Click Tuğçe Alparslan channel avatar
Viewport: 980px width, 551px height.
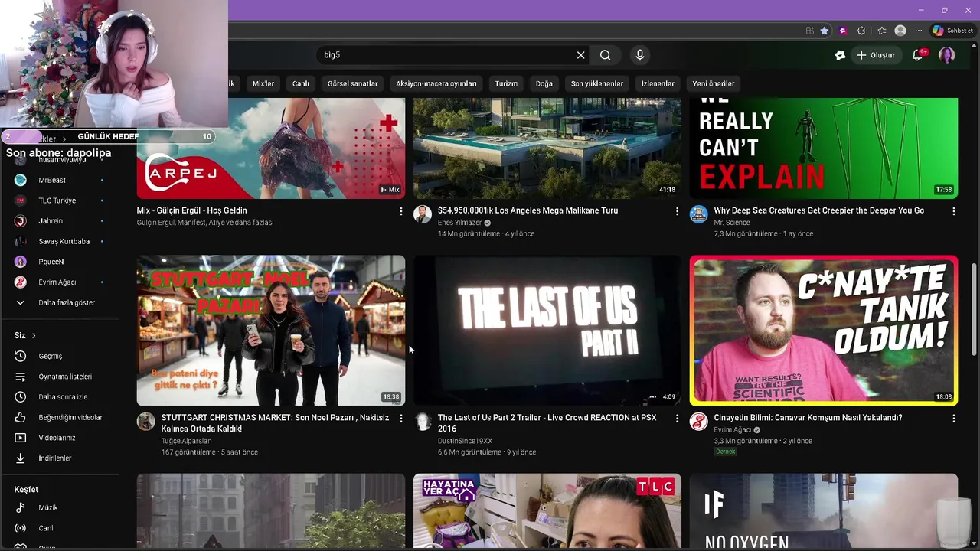pyautogui.click(x=145, y=422)
